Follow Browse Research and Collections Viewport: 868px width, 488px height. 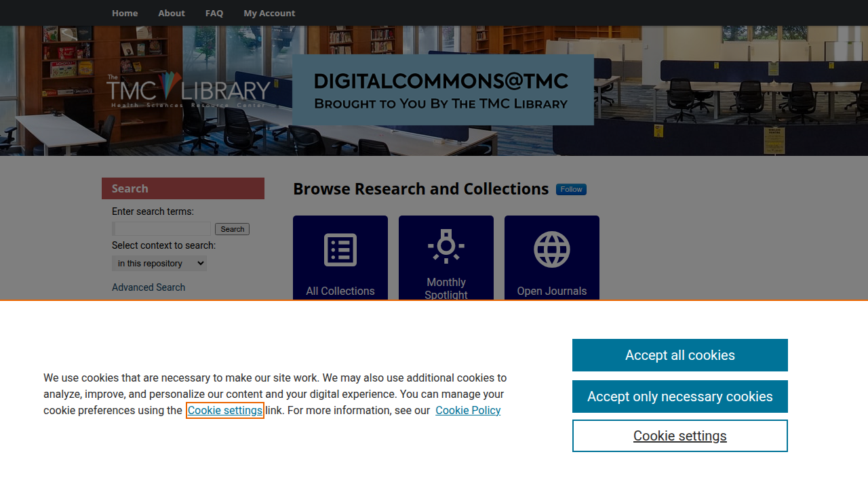point(571,189)
